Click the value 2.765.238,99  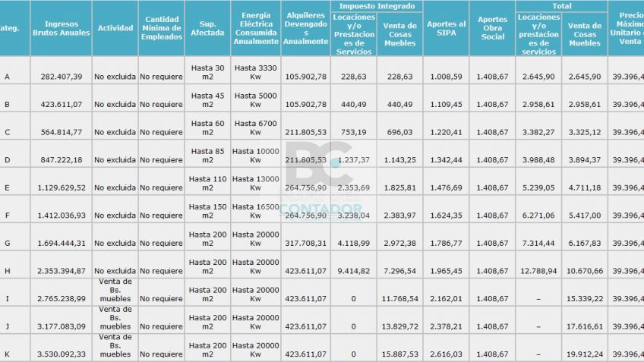pyautogui.click(x=62, y=299)
